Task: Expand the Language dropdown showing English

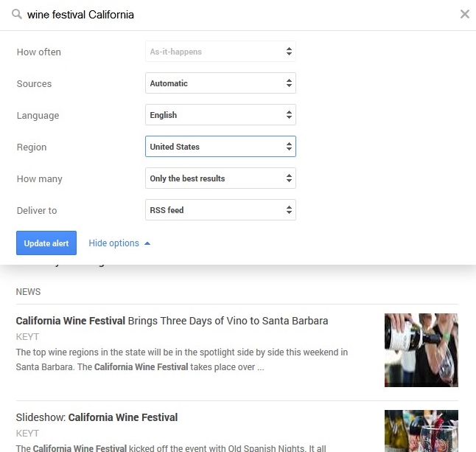Action: [x=220, y=115]
